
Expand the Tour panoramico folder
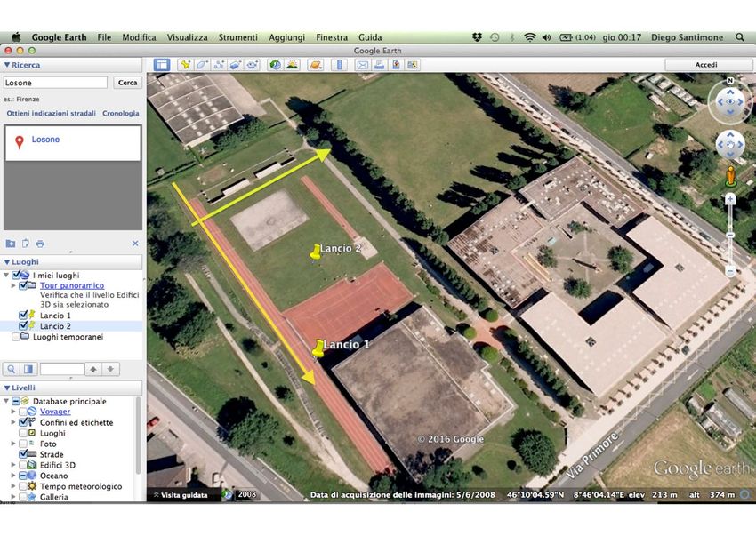[12, 285]
